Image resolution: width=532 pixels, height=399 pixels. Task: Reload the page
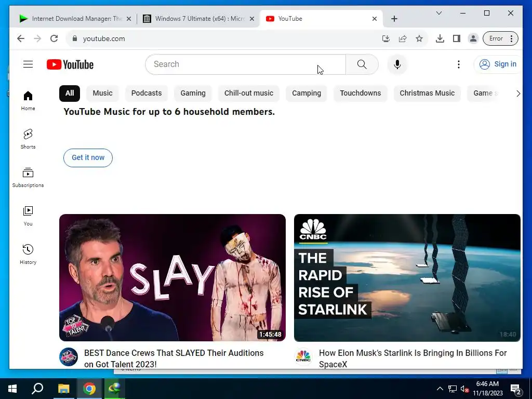tap(54, 38)
